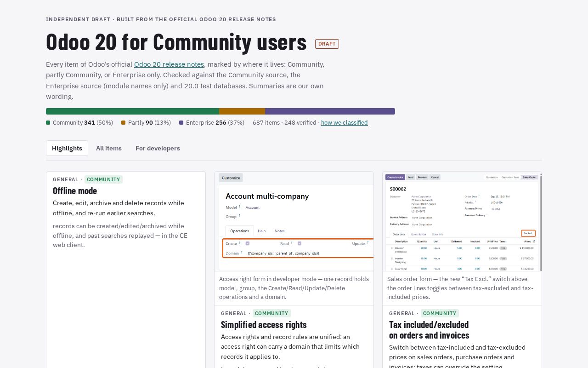Click the 'Tax included/excluded on orders and invoices' title
This screenshot has height=368, width=588.
tap(429, 330)
